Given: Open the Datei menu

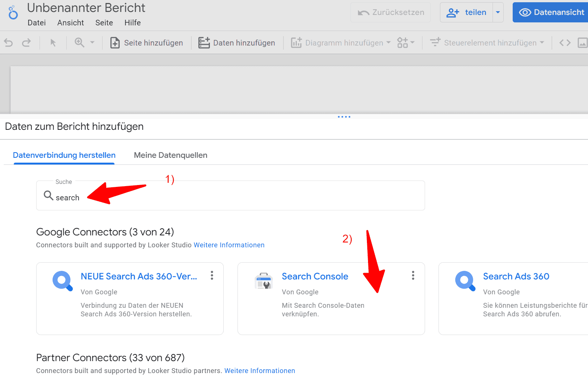Looking at the screenshot, I should pos(37,23).
